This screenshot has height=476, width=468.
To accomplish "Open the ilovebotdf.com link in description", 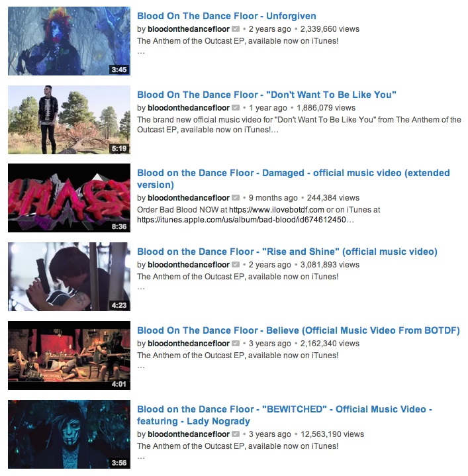I will point(277,210).
